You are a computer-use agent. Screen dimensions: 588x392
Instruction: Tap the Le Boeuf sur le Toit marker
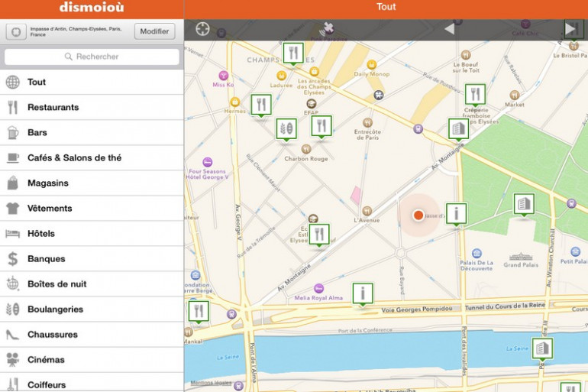[466, 55]
